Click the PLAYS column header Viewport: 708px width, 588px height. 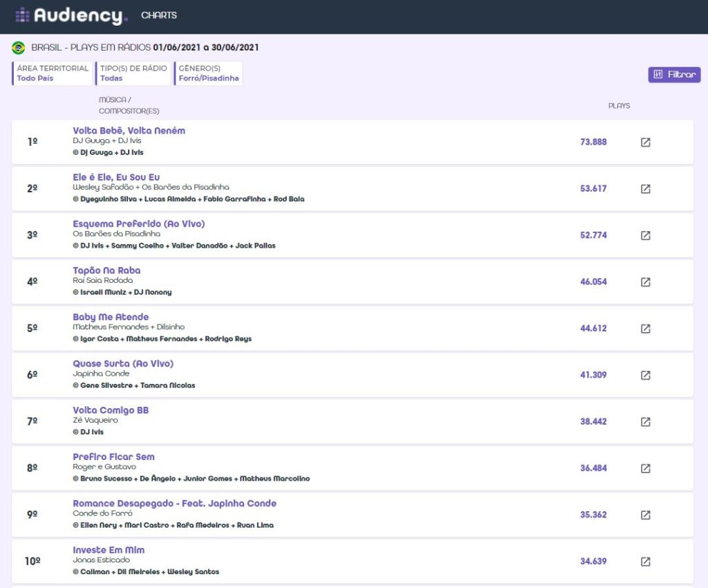point(619,106)
